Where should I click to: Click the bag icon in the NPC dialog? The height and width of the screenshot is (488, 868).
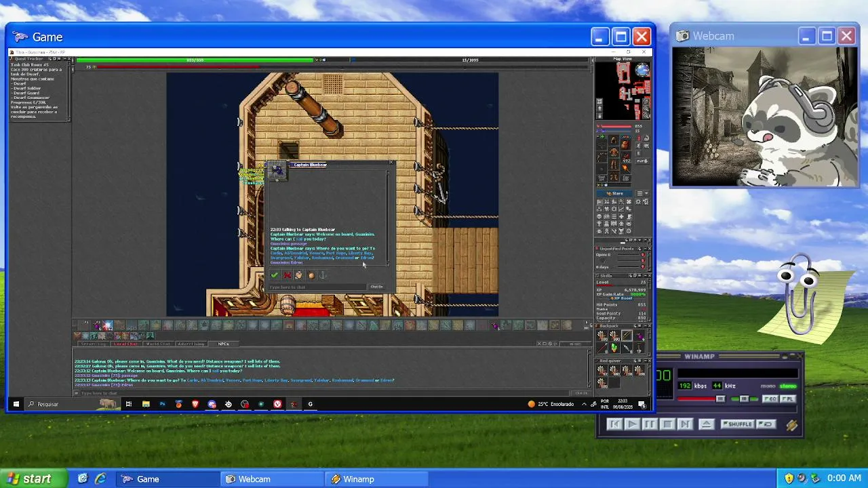(x=298, y=275)
